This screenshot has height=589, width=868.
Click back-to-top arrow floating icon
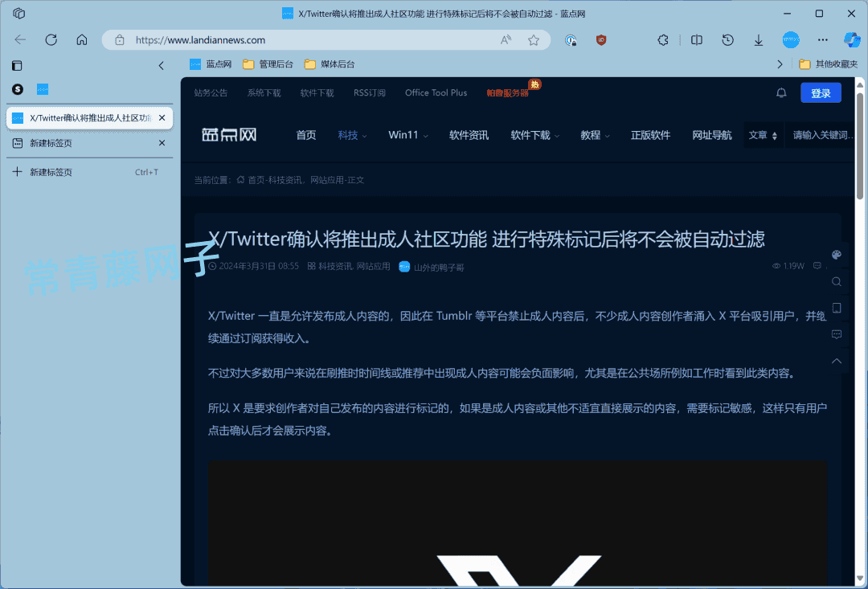pos(837,361)
